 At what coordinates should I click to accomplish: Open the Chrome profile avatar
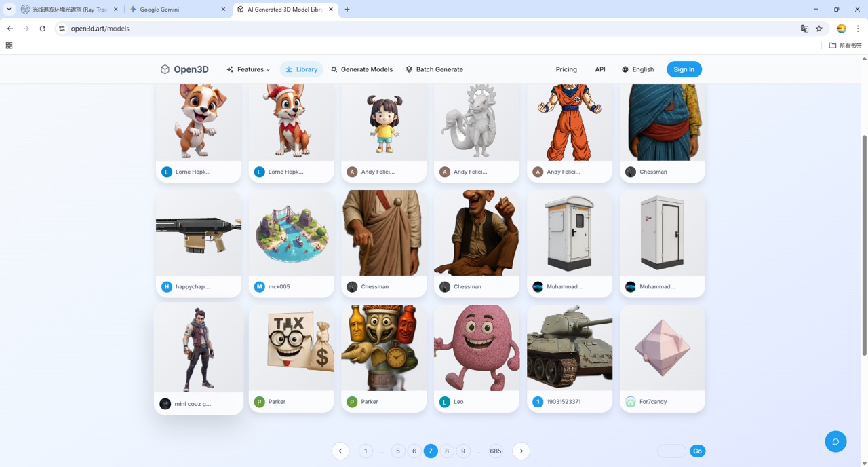tap(842, 29)
